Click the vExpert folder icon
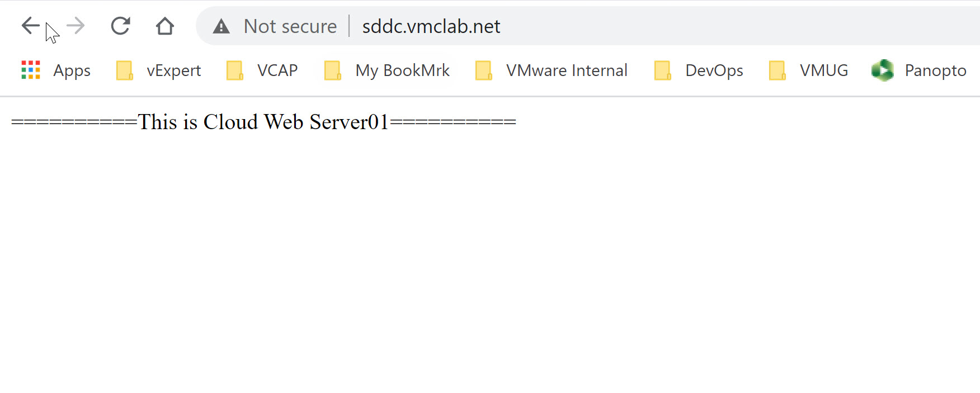980x393 pixels. (x=124, y=70)
